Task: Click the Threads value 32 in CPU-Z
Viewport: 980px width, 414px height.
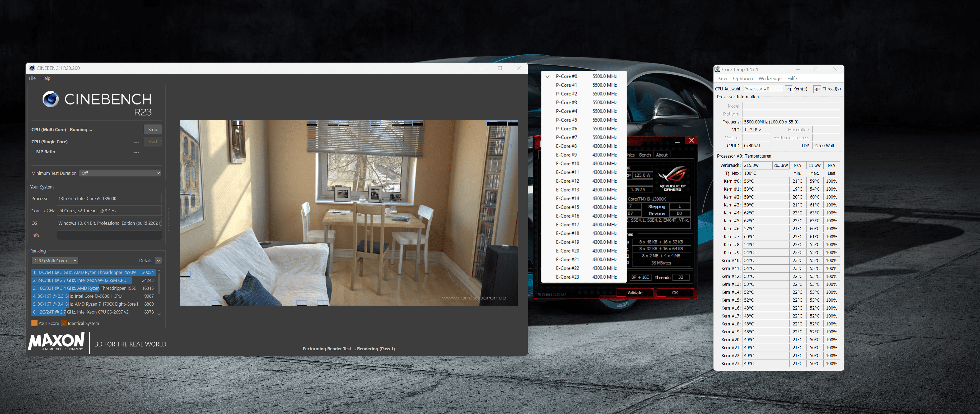Action: pos(681,277)
